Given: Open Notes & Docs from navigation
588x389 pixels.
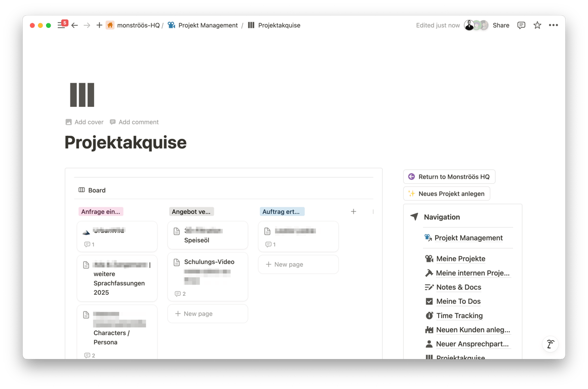Looking at the screenshot, I should click(x=457, y=287).
